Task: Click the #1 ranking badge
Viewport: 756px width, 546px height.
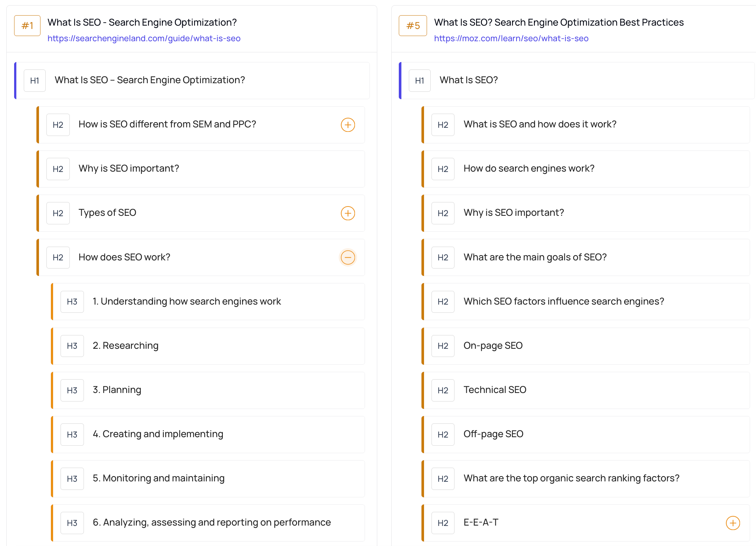Action: click(x=27, y=25)
